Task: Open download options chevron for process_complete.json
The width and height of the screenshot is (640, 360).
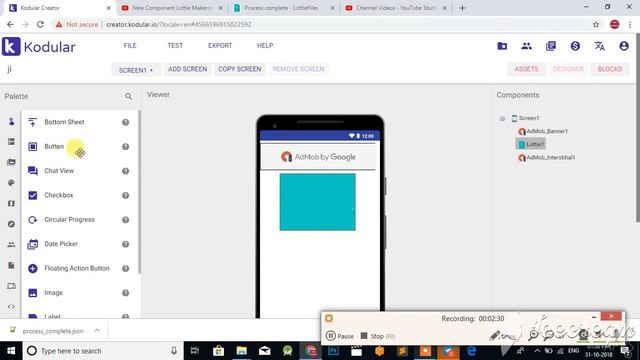Action: tap(97, 331)
